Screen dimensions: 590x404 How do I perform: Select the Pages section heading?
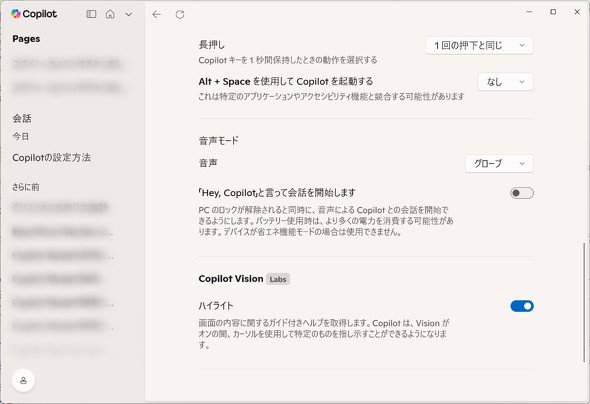26,39
